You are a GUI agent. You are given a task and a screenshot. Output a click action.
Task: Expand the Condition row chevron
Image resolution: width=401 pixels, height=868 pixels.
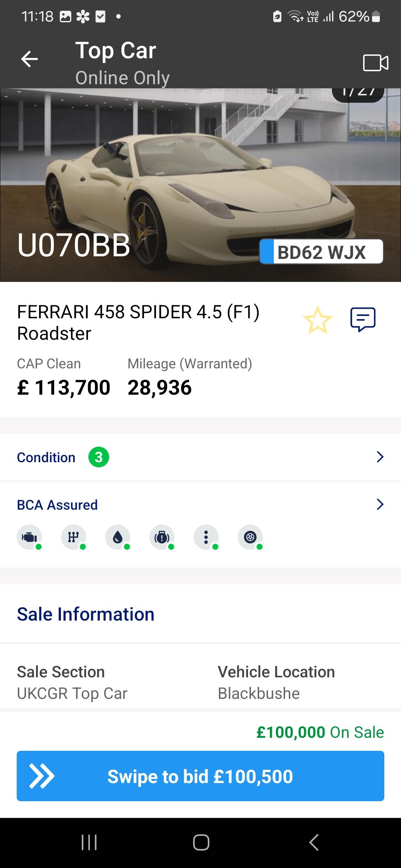coord(380,457)
